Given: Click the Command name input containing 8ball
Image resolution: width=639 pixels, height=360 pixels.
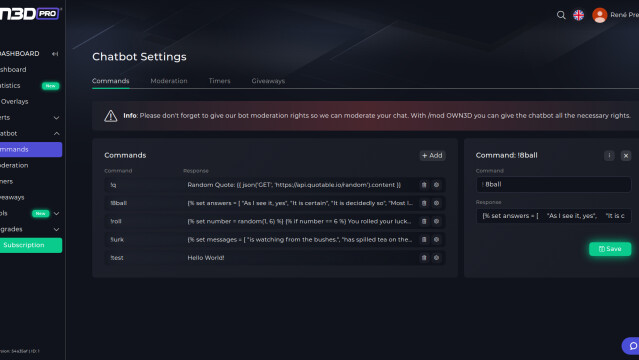Looking at the screenshot, I should [x=553, y=184].
